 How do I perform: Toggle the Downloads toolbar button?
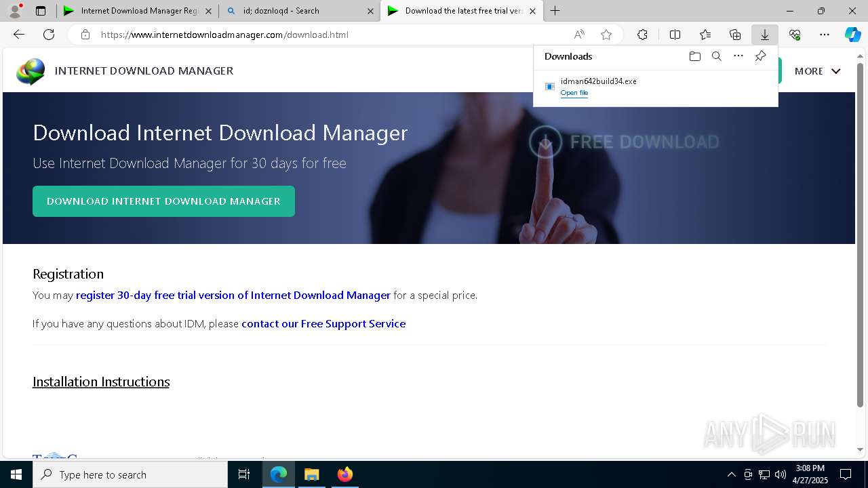[x=765, y=35]
